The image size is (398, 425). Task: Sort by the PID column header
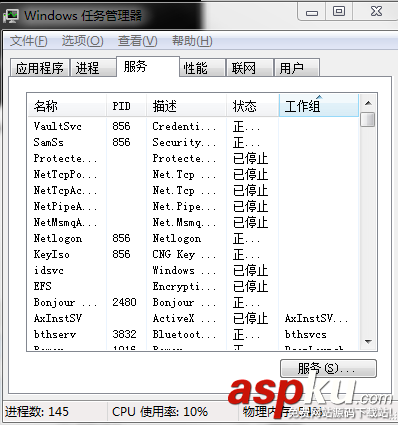(127, 106)
